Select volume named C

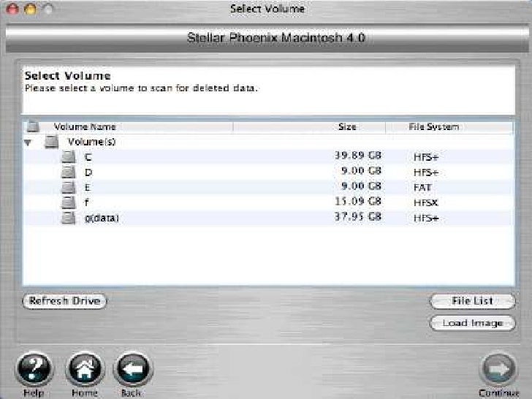point(88,157)
